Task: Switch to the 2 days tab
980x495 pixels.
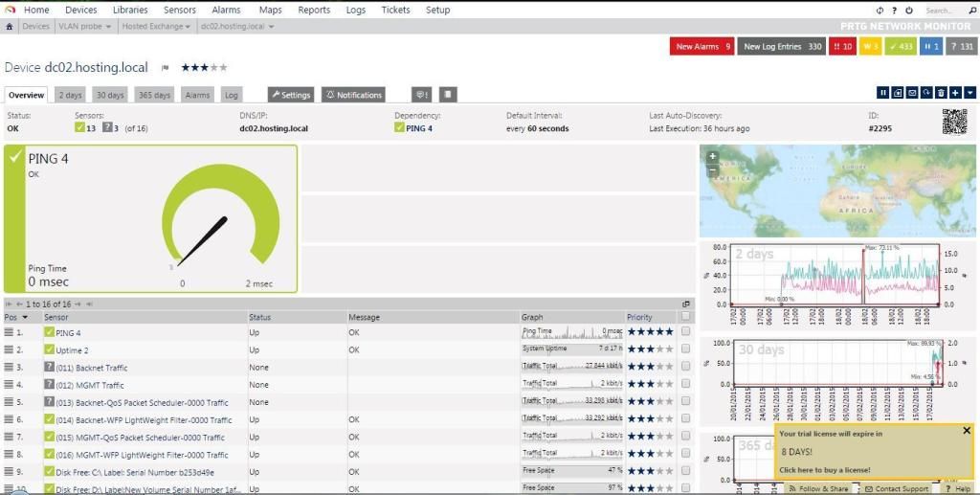Action: pyautogui.click(x=71, y=95)
